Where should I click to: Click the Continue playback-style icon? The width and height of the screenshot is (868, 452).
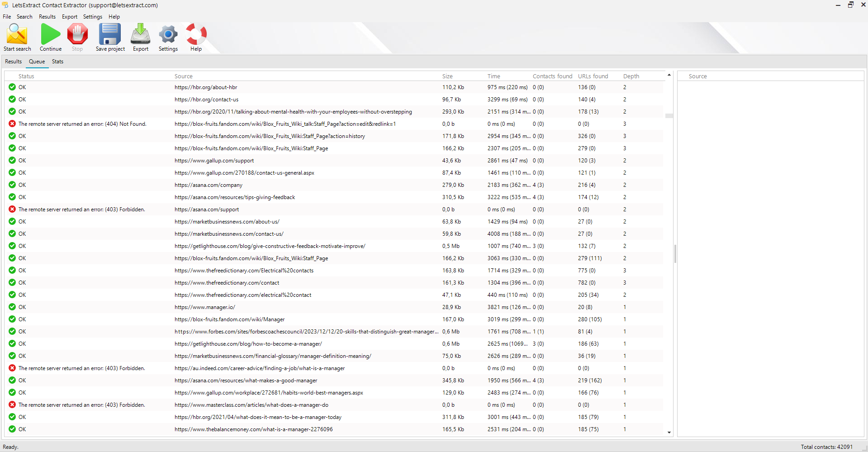point(50,34)
